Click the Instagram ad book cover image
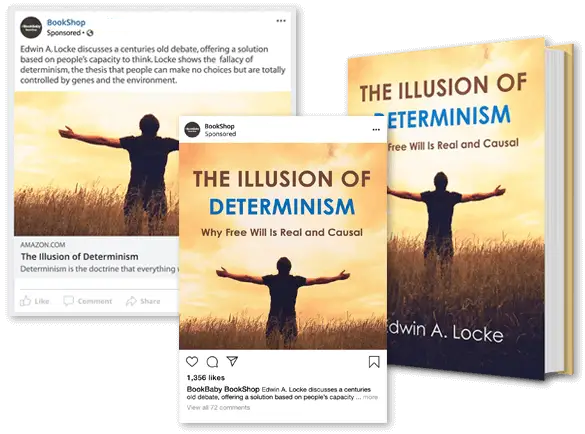The image size is (585, 434). pos(283,246)
